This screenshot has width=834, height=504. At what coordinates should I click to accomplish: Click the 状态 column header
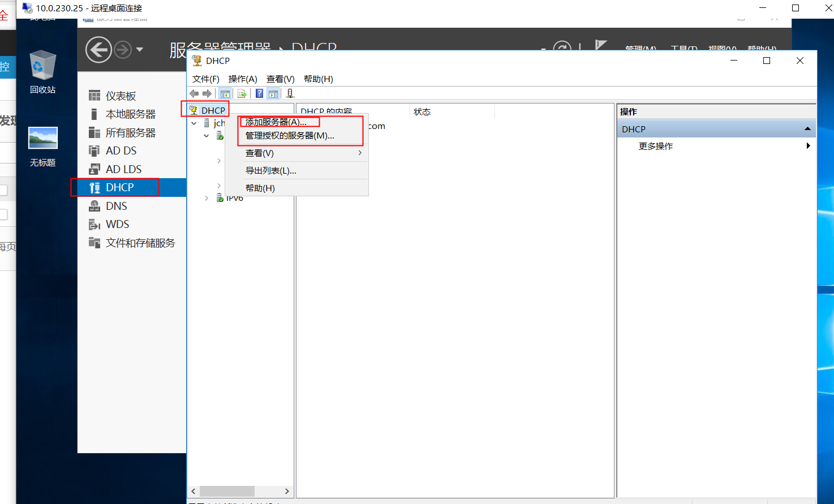452,111
